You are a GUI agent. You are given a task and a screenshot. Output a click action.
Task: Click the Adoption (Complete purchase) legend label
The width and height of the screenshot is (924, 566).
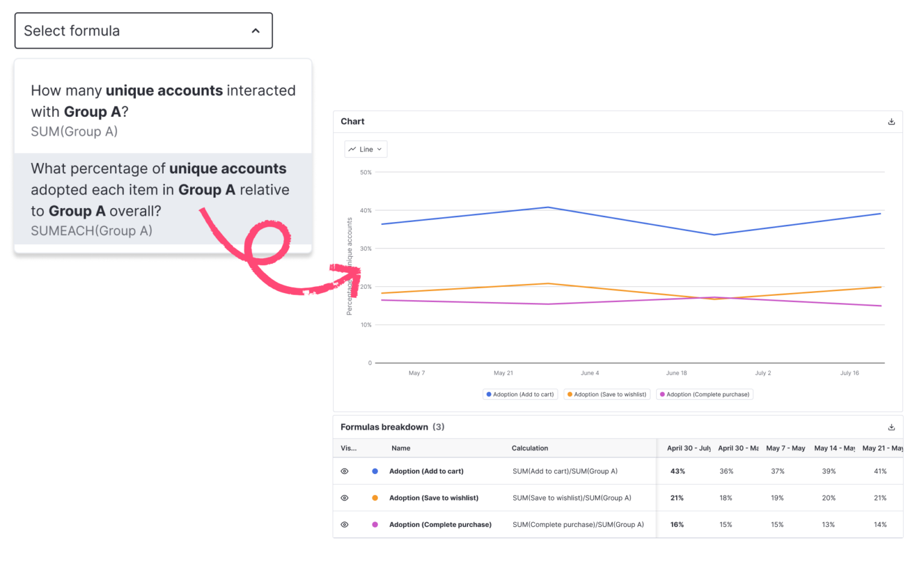tap(708, 394)
